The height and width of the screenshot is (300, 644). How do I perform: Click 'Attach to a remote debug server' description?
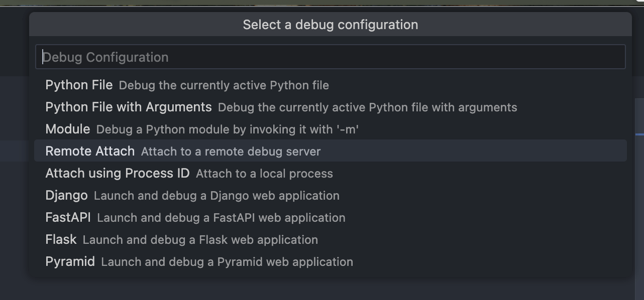[231, 152]
